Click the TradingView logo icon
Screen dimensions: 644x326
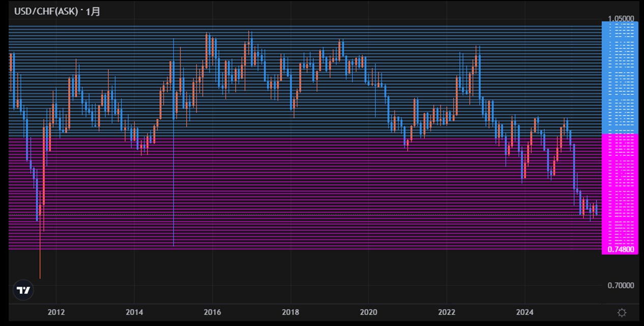click(23, 290)
